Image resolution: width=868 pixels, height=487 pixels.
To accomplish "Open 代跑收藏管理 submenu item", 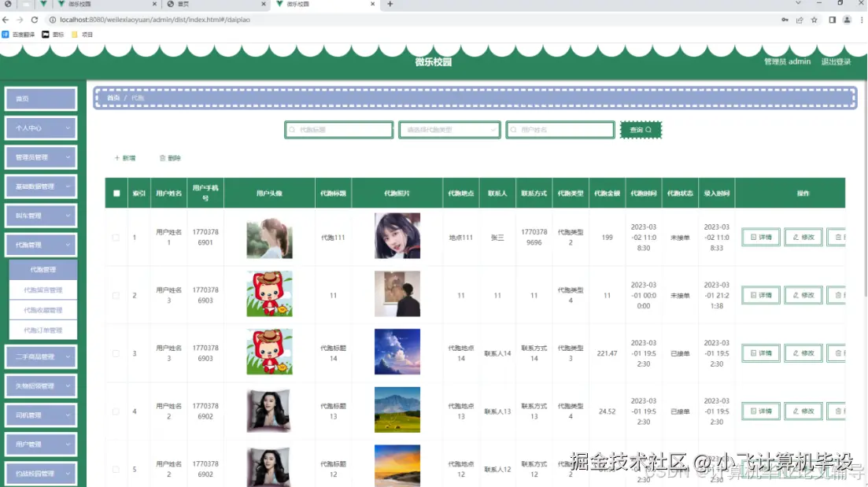I will (43, 310).
